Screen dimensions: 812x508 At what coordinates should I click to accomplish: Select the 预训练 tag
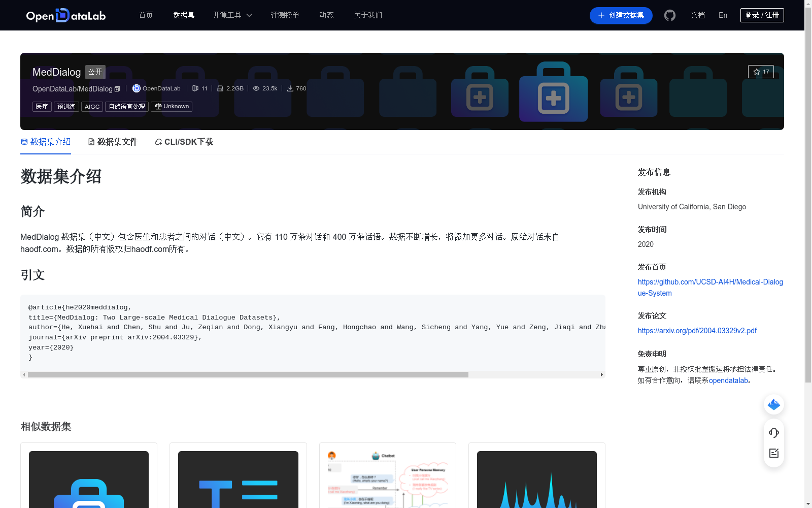66,107
